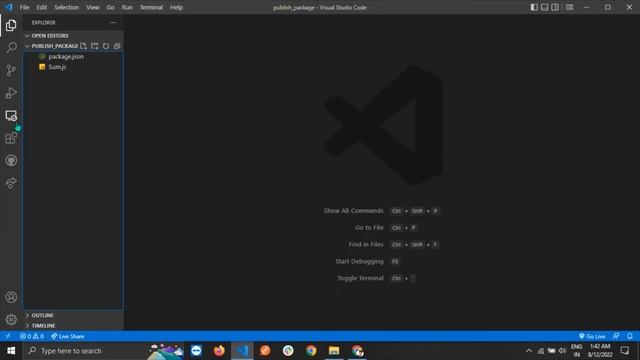Open the Windows Start menu
The width and height of the screenshot is (640, 360).
coord(11,351)
